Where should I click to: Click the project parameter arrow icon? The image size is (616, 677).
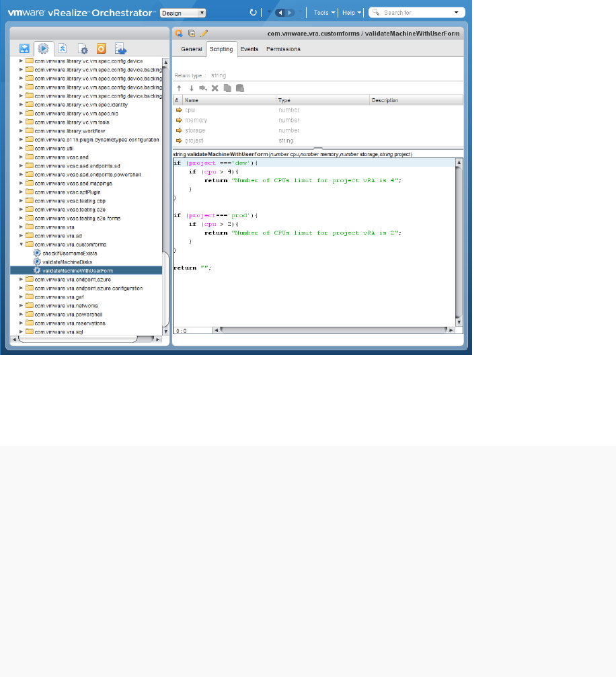(x=179, y=141)
